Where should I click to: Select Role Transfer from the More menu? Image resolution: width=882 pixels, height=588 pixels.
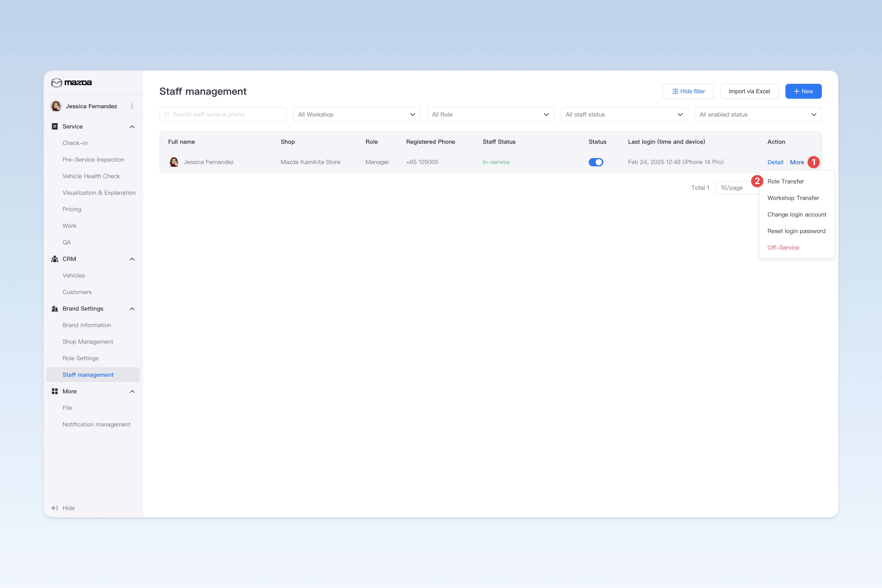pos(785,181)
